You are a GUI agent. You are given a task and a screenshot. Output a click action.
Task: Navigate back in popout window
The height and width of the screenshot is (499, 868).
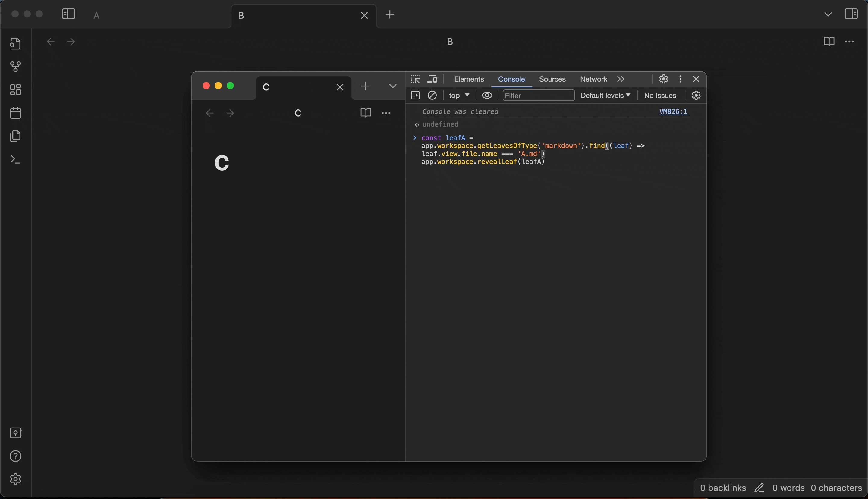click(x=210, y=113)
